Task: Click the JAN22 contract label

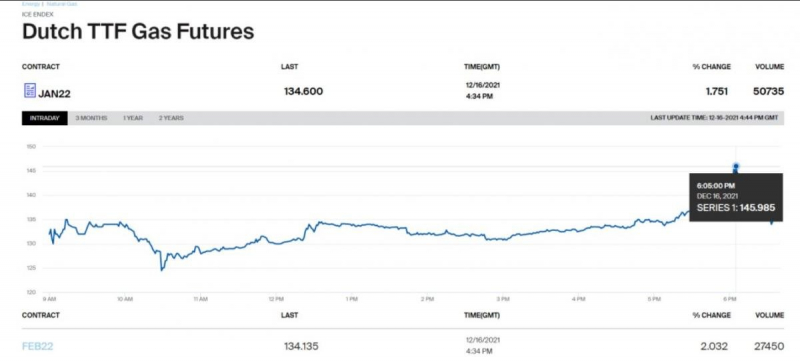Action: [x=55, y=93]
